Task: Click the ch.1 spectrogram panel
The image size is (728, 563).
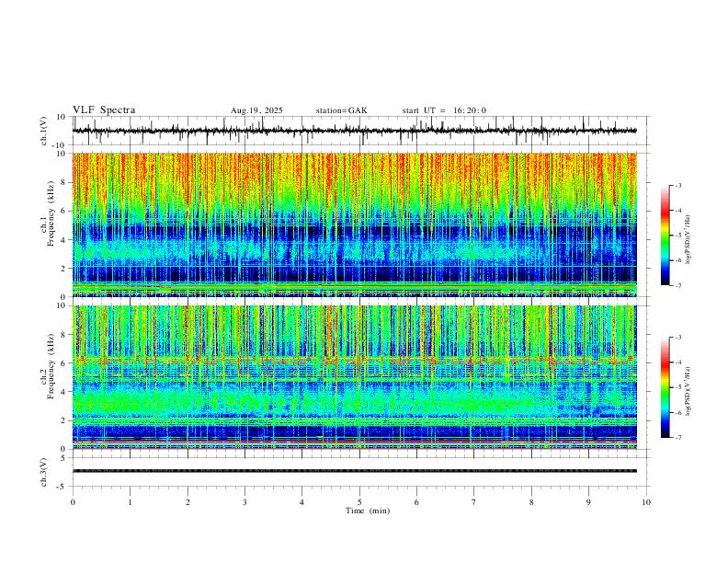Action: pos(355,224)
